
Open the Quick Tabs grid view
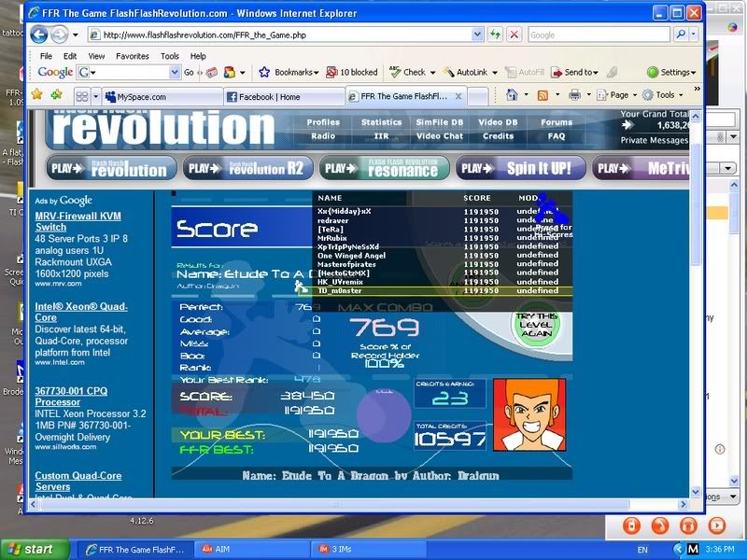point(82,96)
